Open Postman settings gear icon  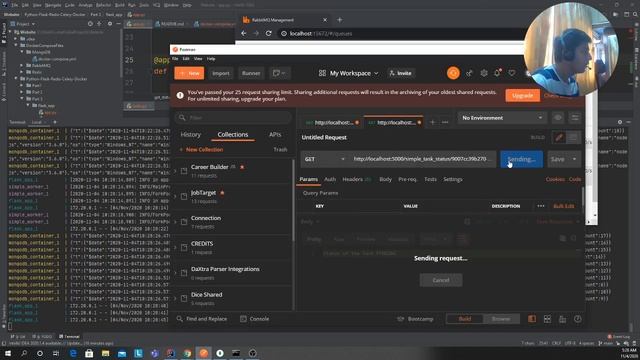click(484, 73)
